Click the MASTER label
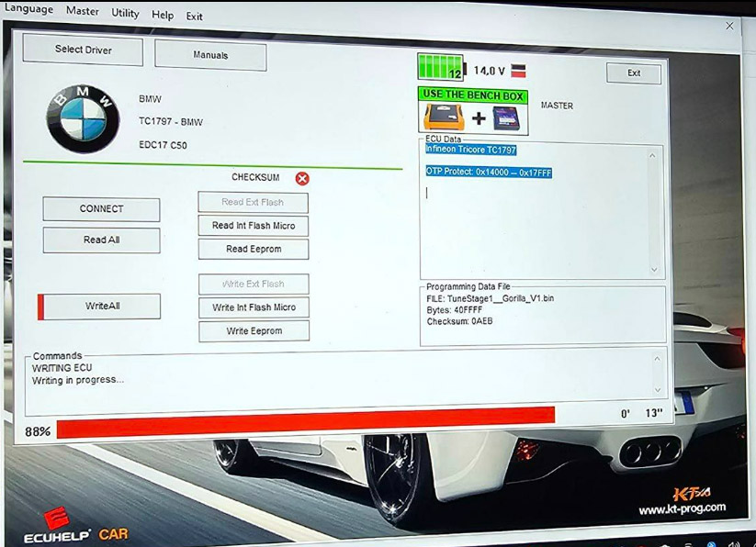Image resolution: width=756 pixels, height=547 pixels. [557, 106]
